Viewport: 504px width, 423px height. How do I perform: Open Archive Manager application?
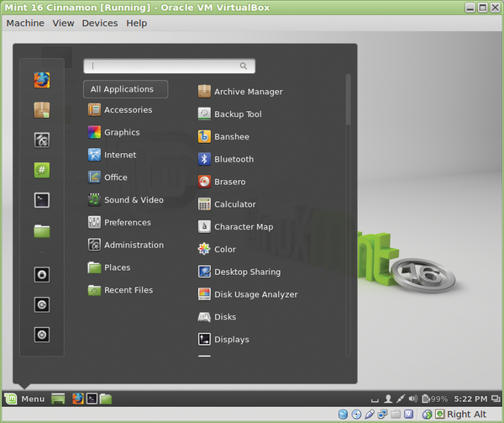[x=240, y=92]
